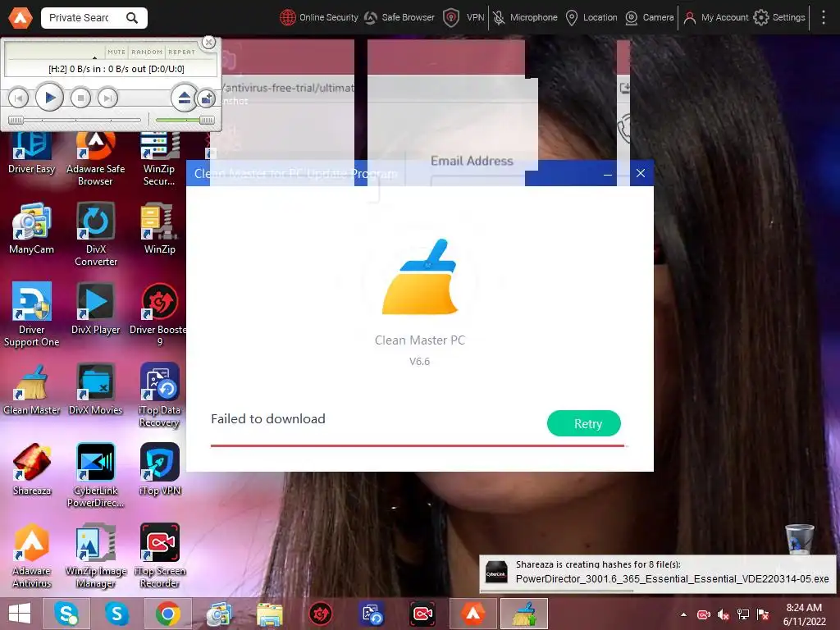
Task: Skip to previous track in media remote
Action: (x=18, y=98)
